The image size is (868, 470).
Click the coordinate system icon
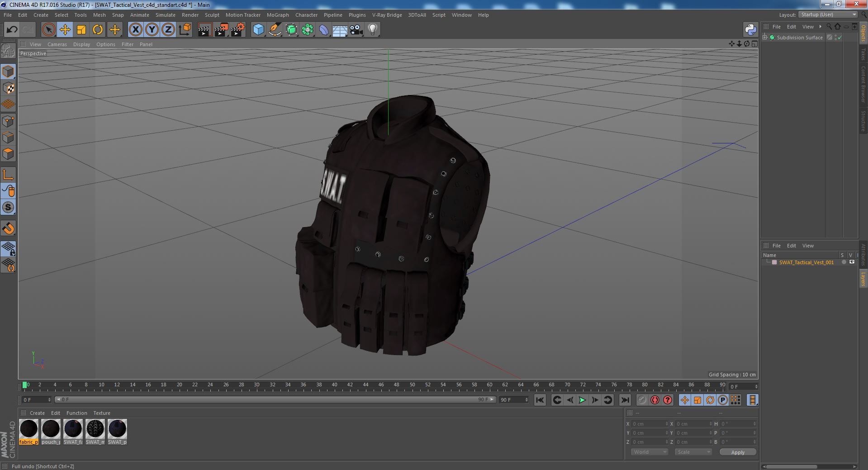pyautogui.click(x=185, y=30)
